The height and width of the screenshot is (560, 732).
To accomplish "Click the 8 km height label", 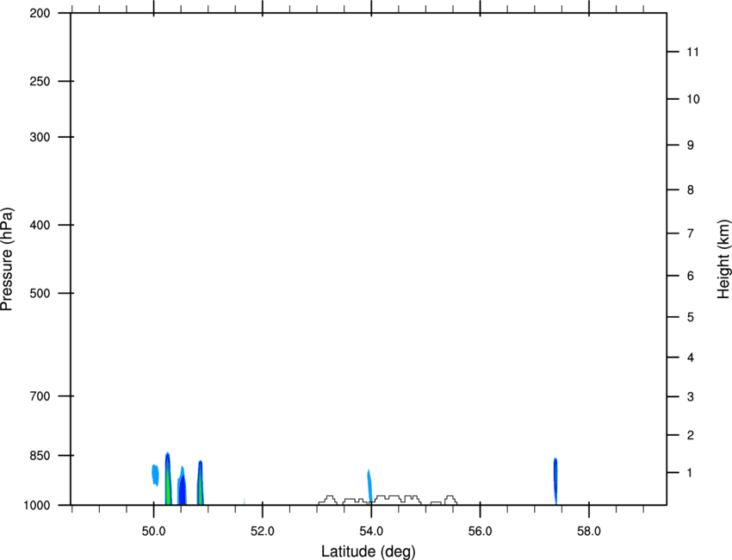I will [x=691, y=190].
